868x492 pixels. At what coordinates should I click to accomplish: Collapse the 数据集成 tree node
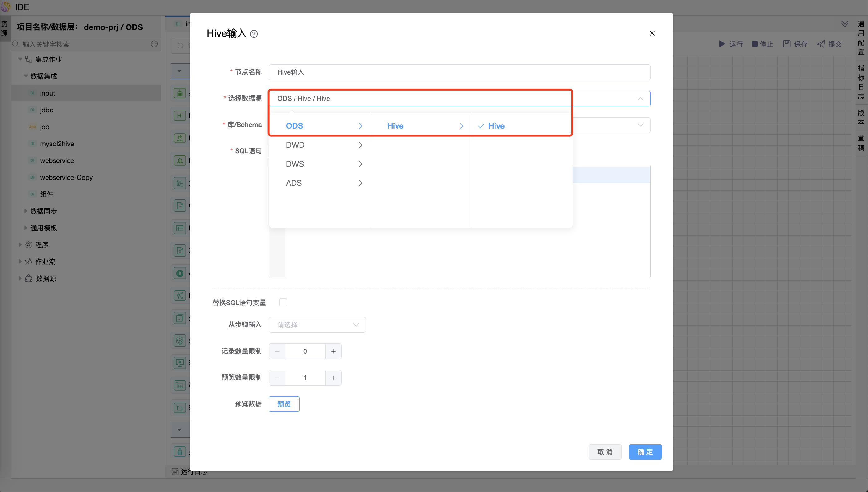click(x=26, y=76)
